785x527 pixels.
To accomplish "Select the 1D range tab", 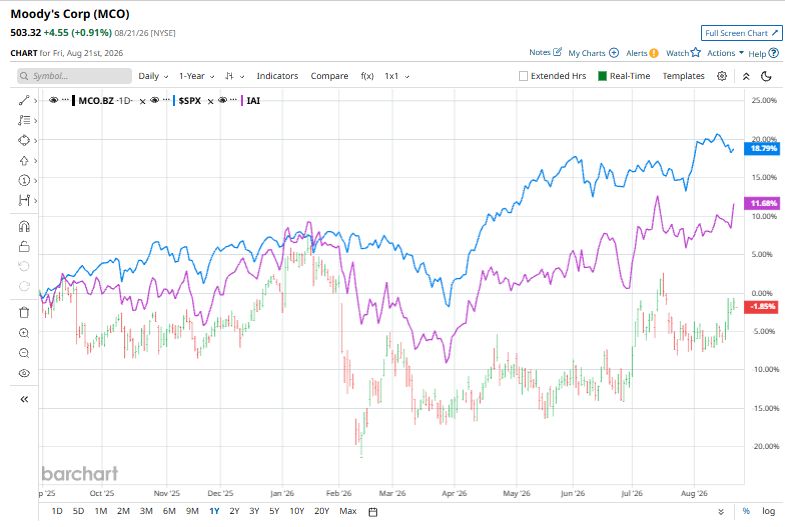I will (57, 511).
